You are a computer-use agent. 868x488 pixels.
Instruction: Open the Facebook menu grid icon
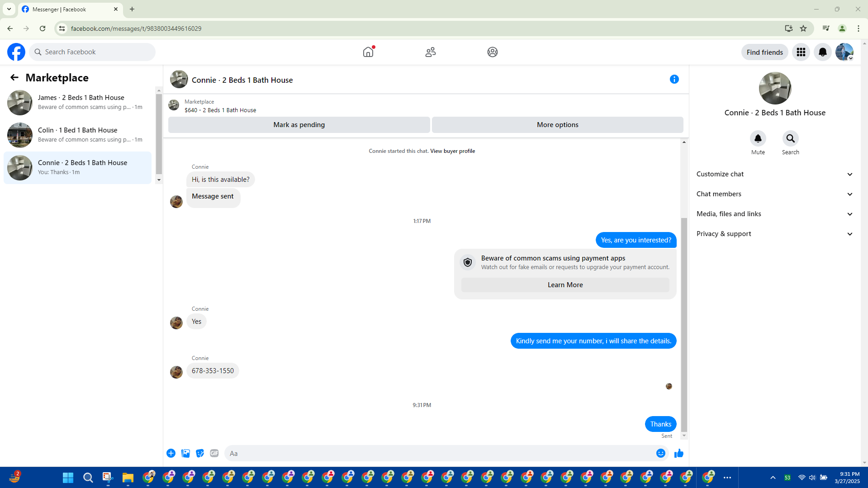pos(801,52)
